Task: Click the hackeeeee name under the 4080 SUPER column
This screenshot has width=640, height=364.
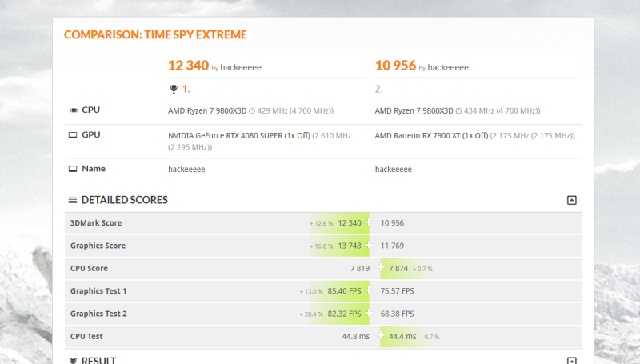Action: click(x=186, y=170)
